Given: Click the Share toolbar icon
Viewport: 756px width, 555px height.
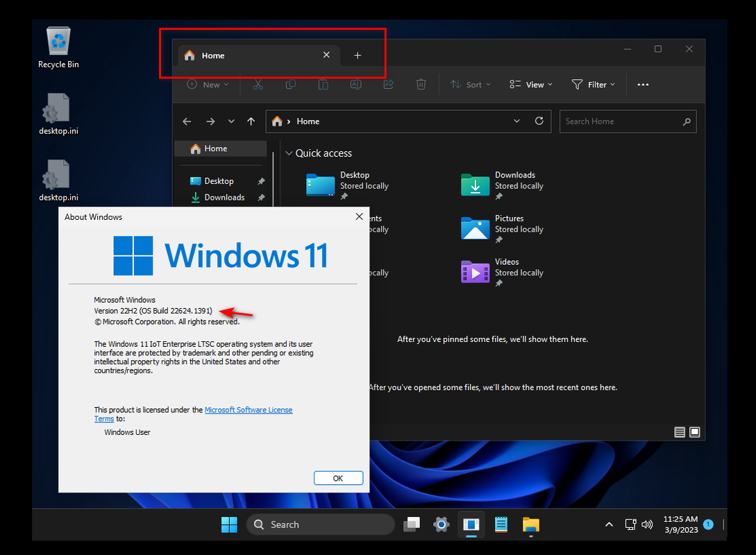Looking at the screenshot, I should [389, 85].
